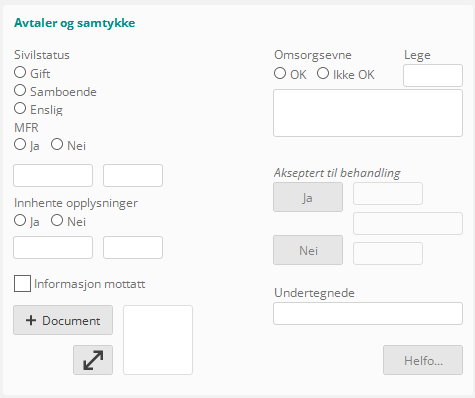Click the field next to the Akseptert Nei button
This screenshot has width=475, height=398.
click(x=388, y=254)
